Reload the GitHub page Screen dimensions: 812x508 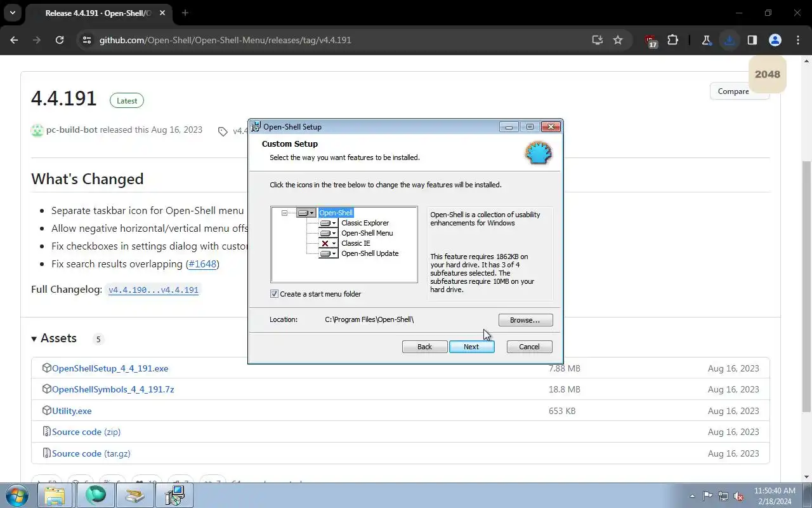click(60, 40)
